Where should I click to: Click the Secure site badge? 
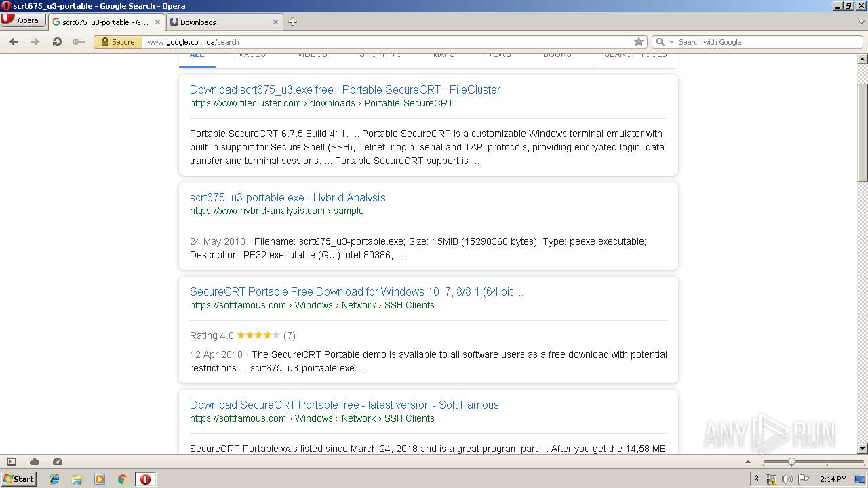point(117,42)
